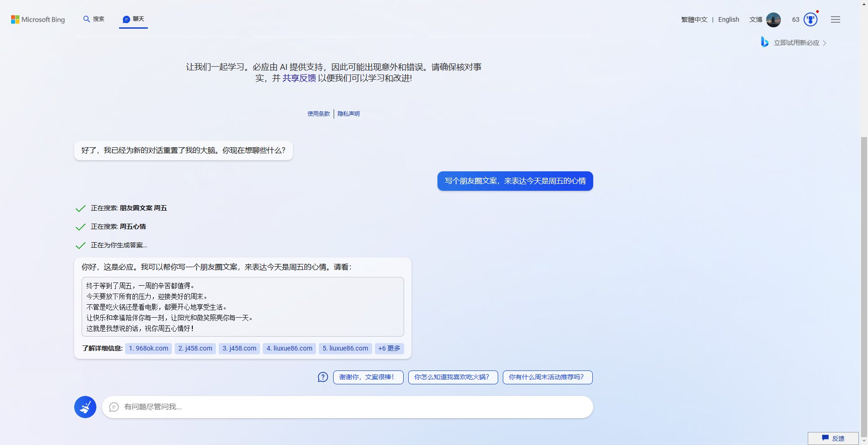Click the chat bubble icon in input box
Viewport: 868px width, 445px height.
click(114, 407)
